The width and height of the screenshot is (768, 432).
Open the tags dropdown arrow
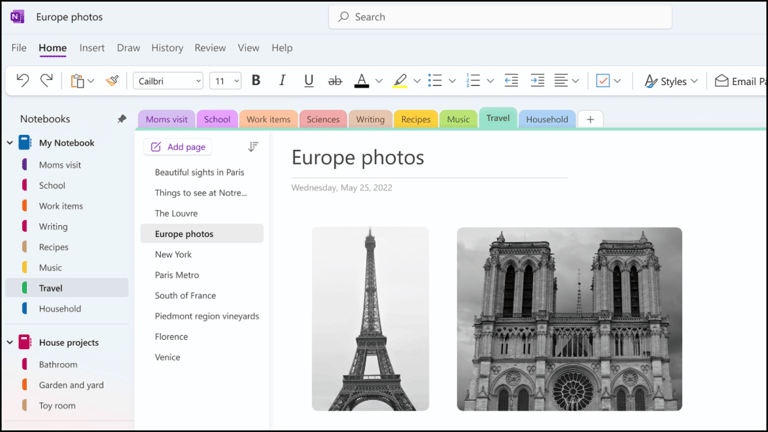[618, 81]
